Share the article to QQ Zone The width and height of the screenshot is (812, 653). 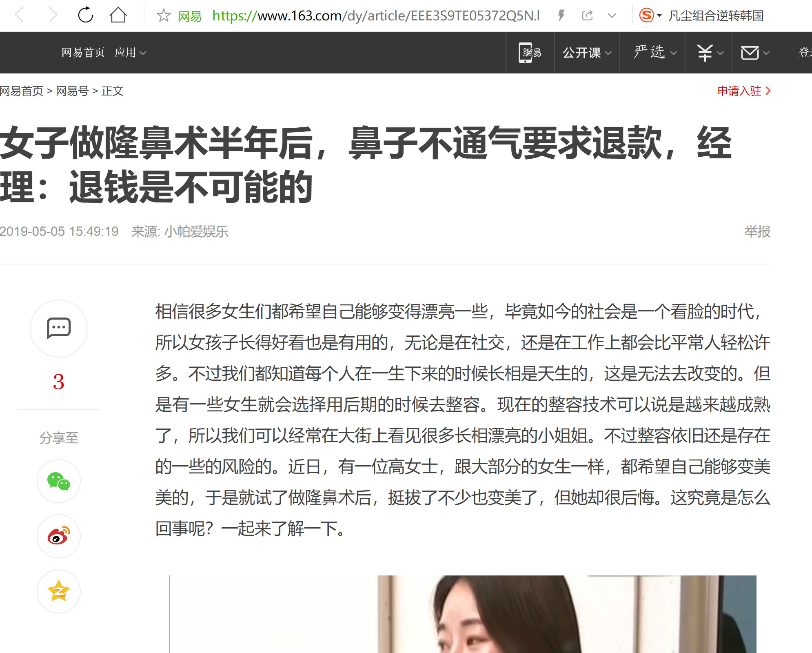point(59,591)
